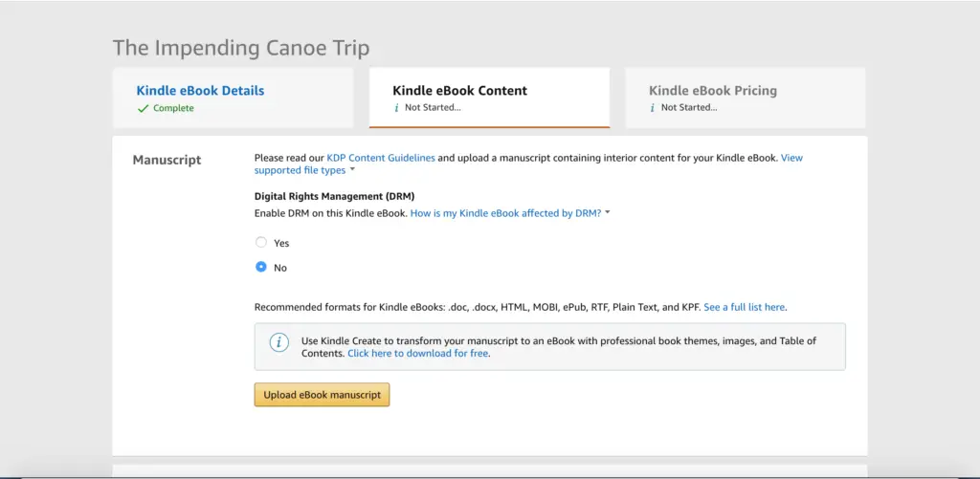Open Kindle eBook Pricing tab

coord(746,98)
